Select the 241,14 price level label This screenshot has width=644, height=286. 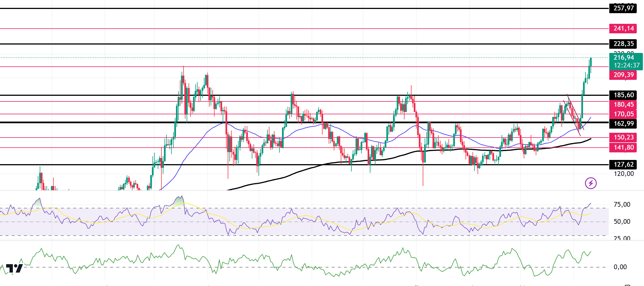point(623,28)
